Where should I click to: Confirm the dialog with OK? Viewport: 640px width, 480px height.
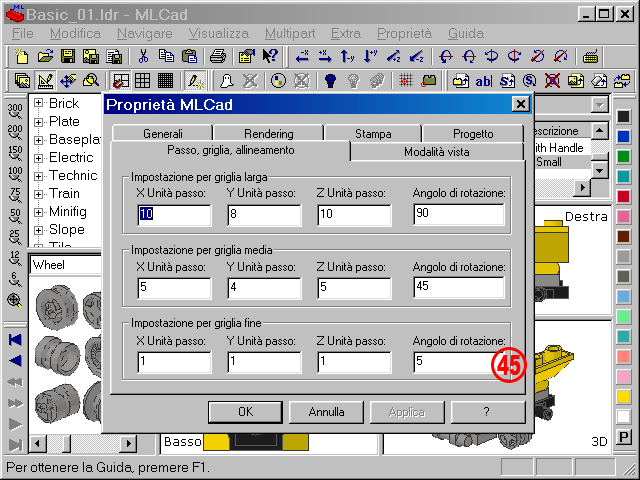coord(245,412)
